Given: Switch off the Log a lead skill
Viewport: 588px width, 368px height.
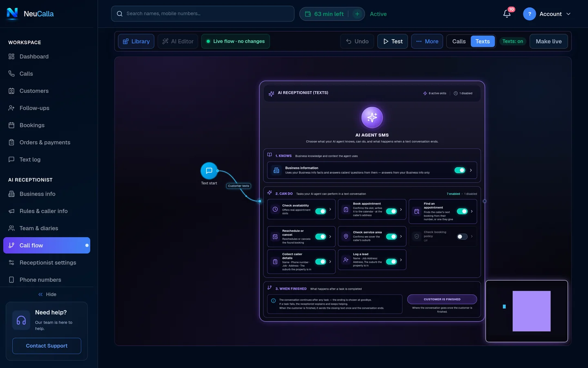Looking at the screenshot, I should (392, 262).
